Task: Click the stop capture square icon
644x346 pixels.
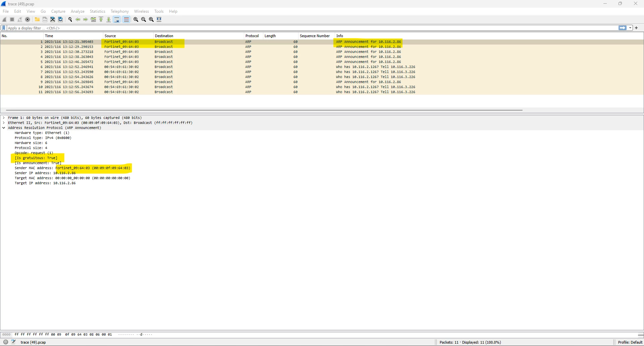Action: click(x=12, y=19)
